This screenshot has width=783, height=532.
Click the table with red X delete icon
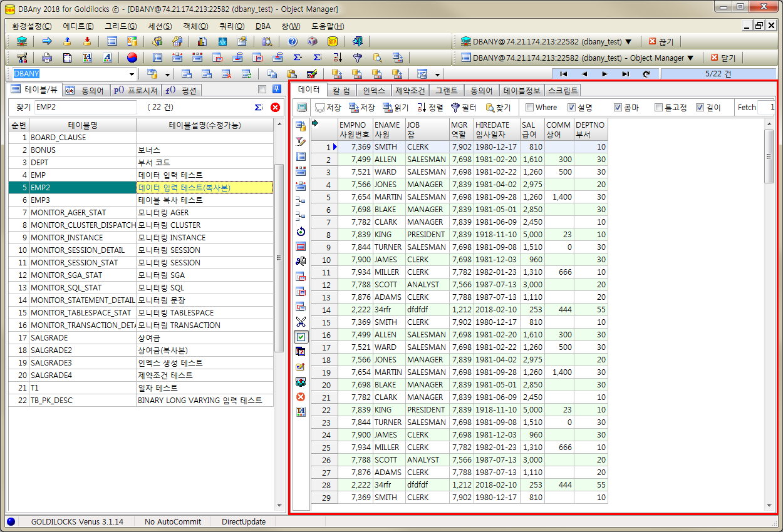tap(226, 74)
